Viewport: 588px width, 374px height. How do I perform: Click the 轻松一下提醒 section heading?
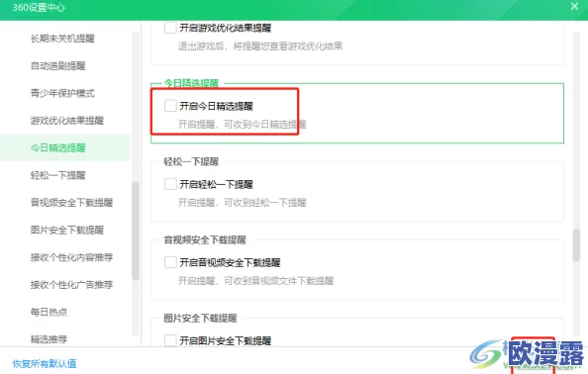[191, 162]
